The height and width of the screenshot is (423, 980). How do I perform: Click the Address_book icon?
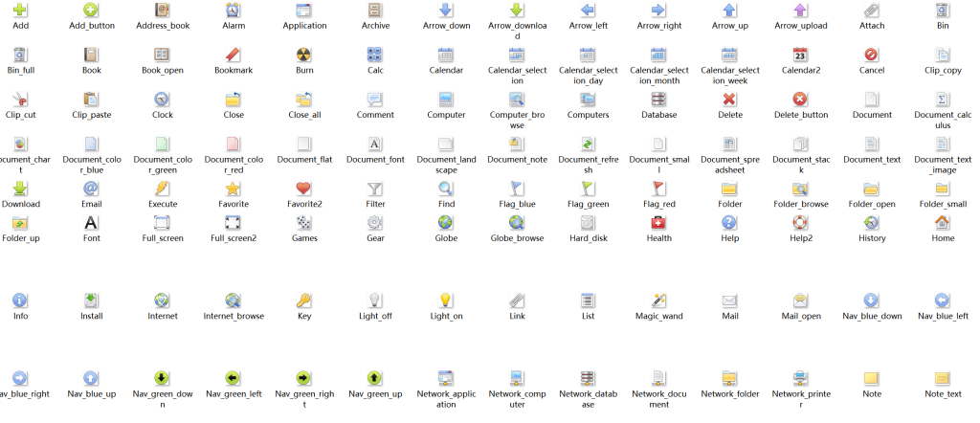163,11
